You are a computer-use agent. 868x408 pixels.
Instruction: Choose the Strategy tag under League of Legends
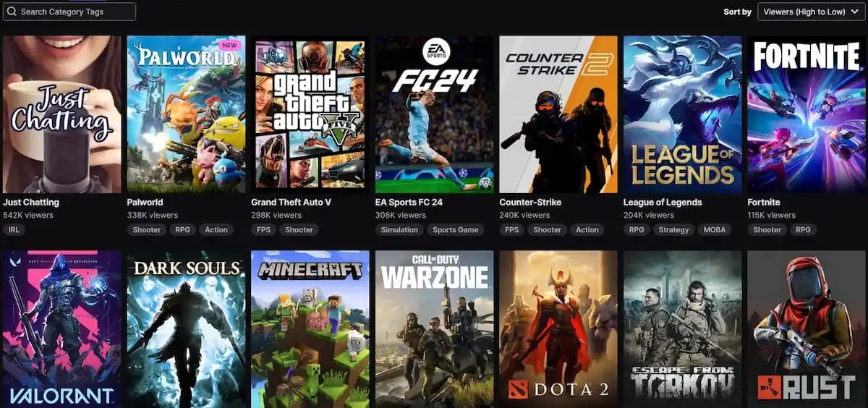673,230
